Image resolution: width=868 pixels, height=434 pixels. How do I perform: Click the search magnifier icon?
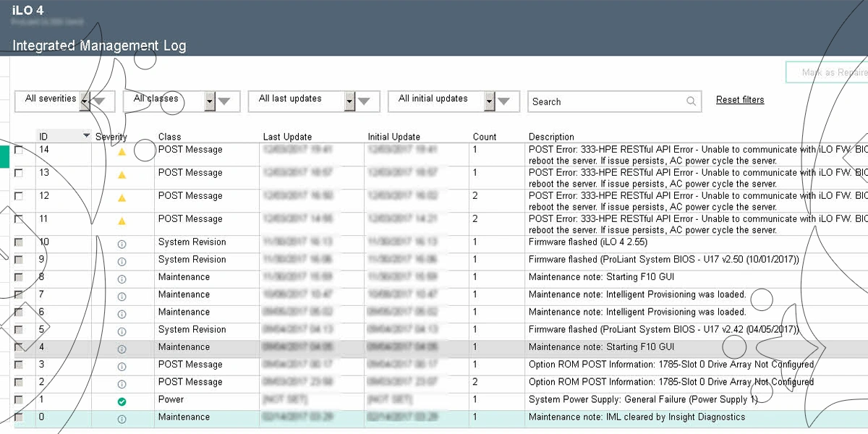(692, 102)
